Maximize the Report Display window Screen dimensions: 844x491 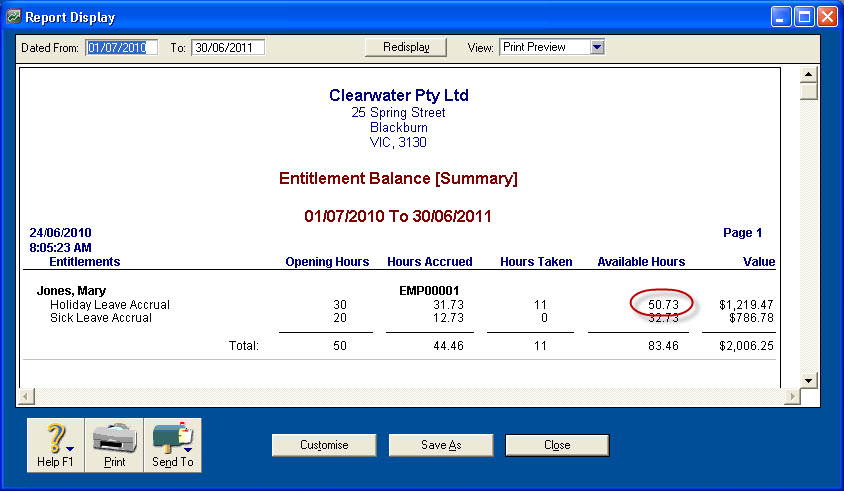pos(804,17)
